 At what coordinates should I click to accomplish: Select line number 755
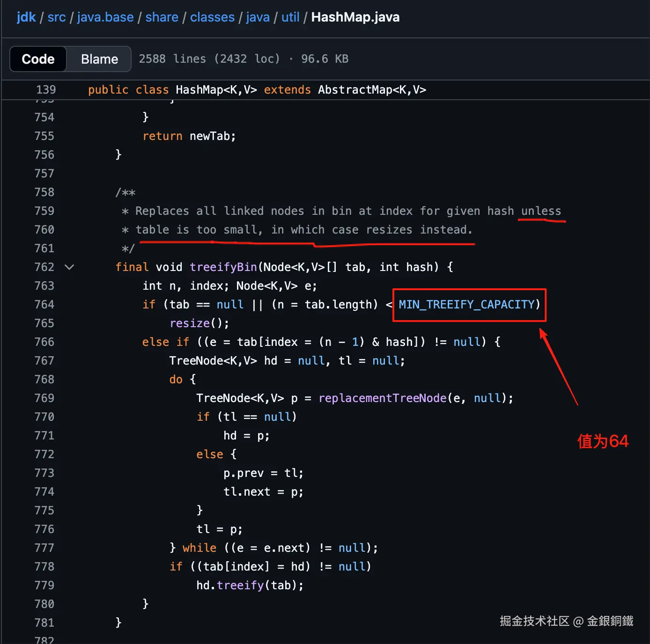tap(44, 136)
